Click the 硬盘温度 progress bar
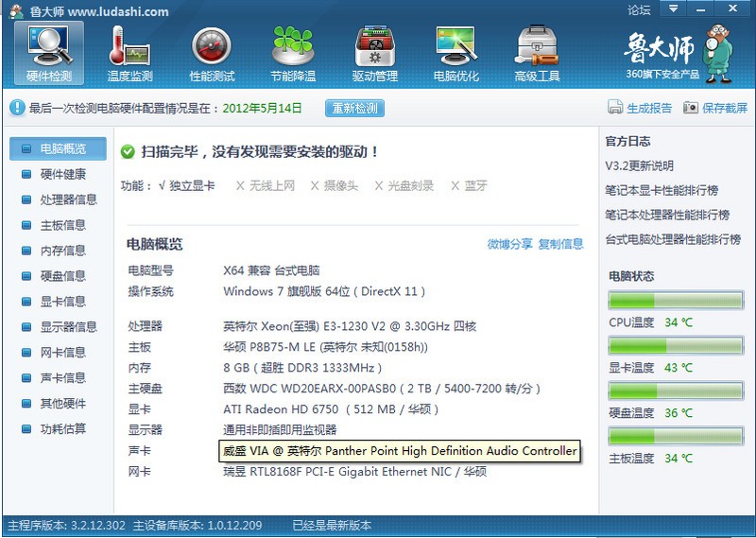 click(676, 390)
